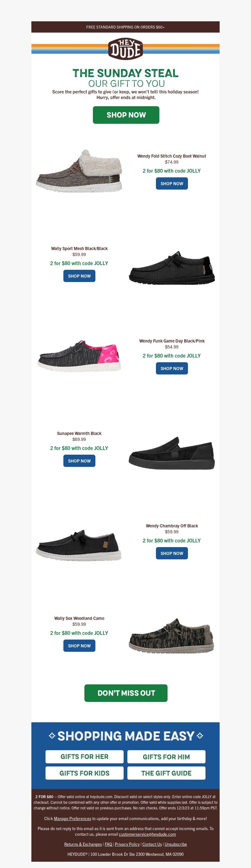The image size is (251, 868).
Task: View the Wendy Funk Game Day pink shoe image
Action: click(x=79, y=356)
